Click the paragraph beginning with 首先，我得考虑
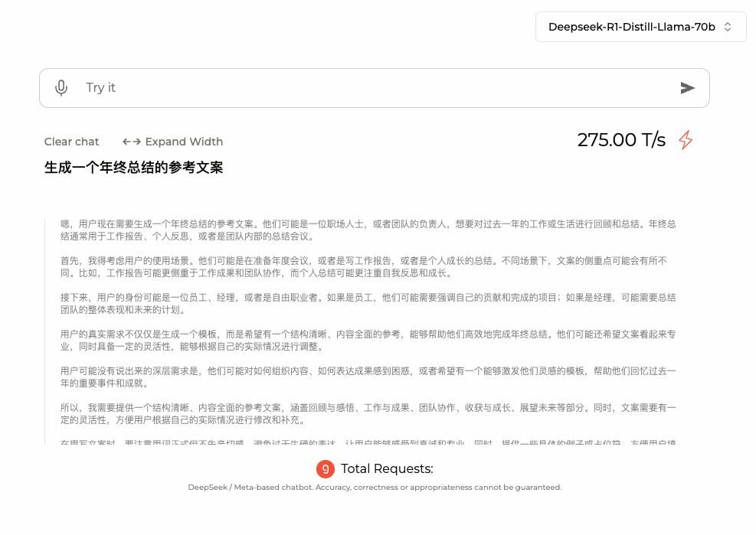Screen dimensions: 756x535 click(364, 267)
